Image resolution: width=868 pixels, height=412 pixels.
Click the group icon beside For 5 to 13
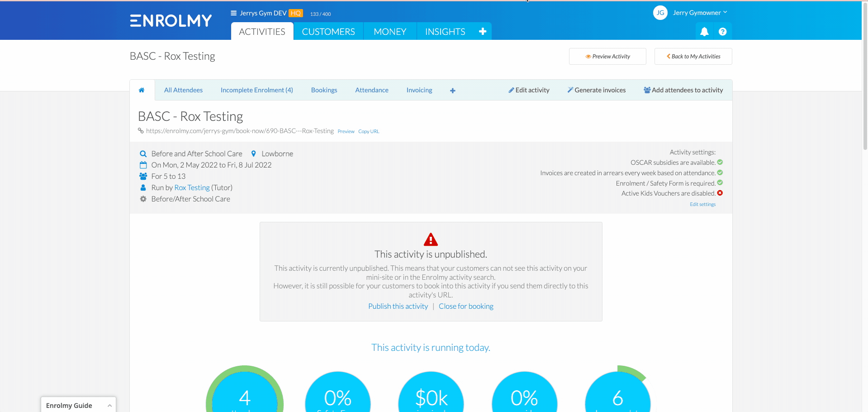tap(143, 176)
